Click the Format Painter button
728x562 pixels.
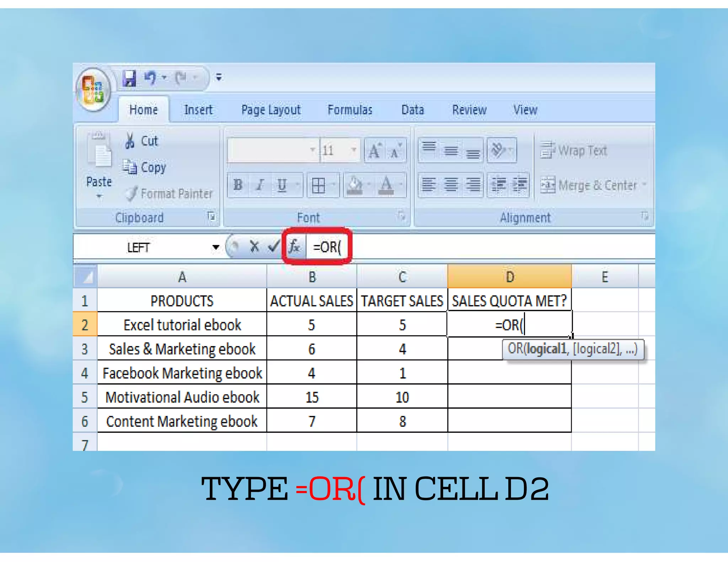[x=169, y=194]
